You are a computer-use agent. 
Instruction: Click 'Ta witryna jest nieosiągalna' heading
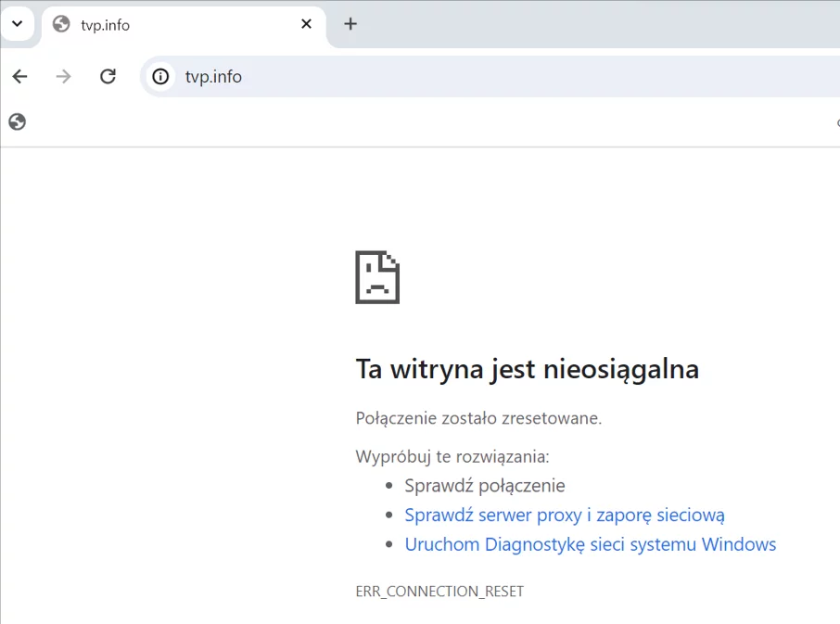pos(528,370)
